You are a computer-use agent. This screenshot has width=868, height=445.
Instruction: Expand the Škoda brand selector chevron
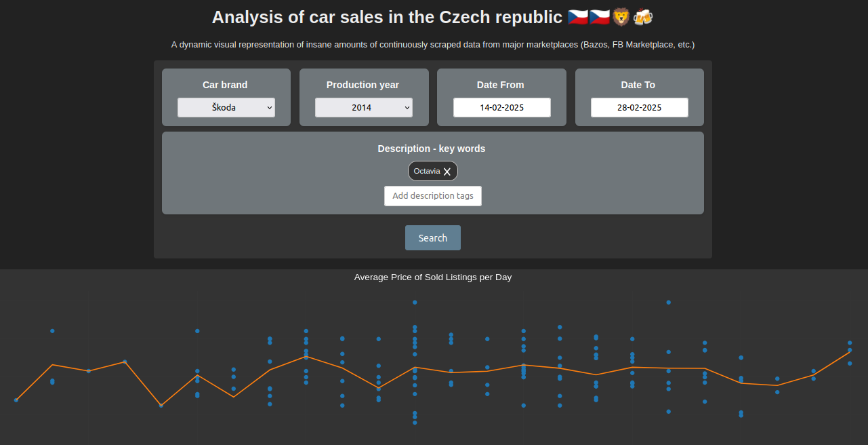[x=270, y=107]
